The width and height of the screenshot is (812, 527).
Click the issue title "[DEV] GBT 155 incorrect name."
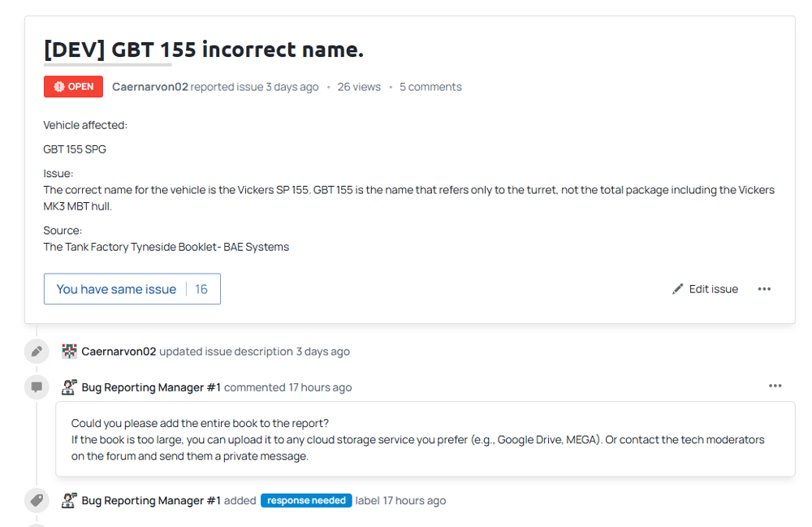pyautogui.click(x=204, y=50)
